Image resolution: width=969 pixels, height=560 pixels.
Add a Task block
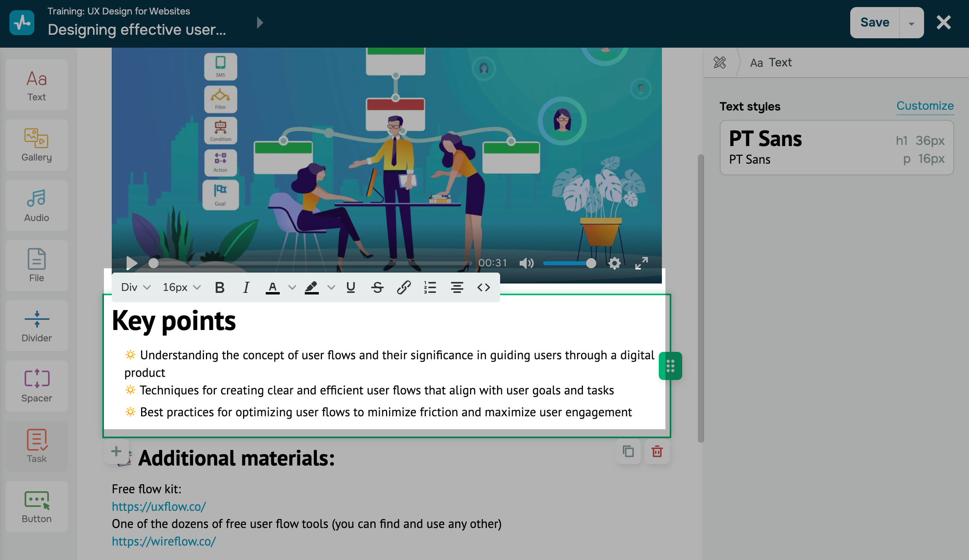pos(37,446)
